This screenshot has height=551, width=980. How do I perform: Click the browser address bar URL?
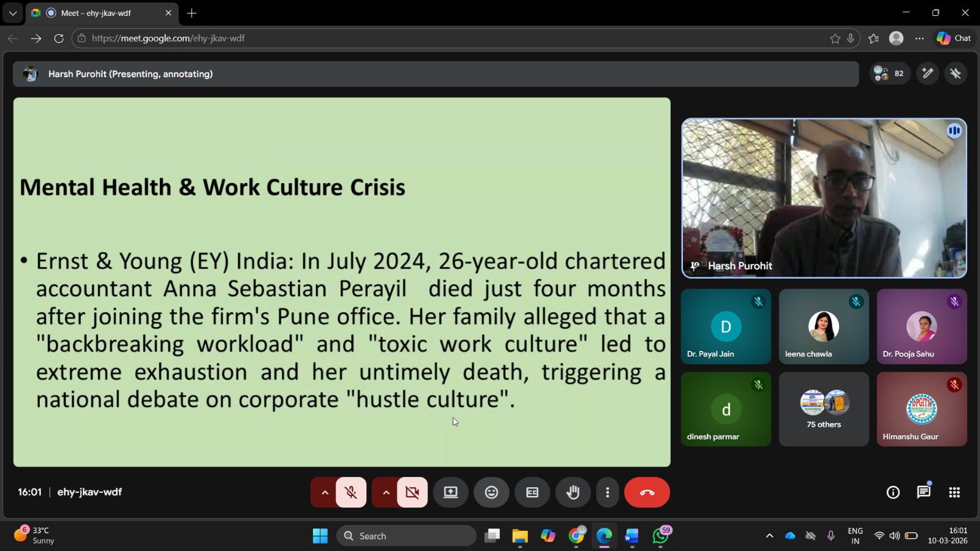click(168, 38)
